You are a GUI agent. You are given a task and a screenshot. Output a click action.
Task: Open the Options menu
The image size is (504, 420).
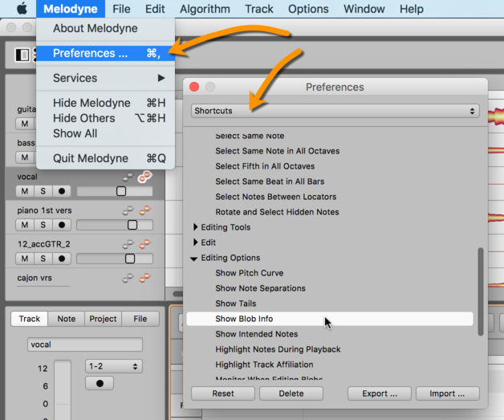pos(308,9)
